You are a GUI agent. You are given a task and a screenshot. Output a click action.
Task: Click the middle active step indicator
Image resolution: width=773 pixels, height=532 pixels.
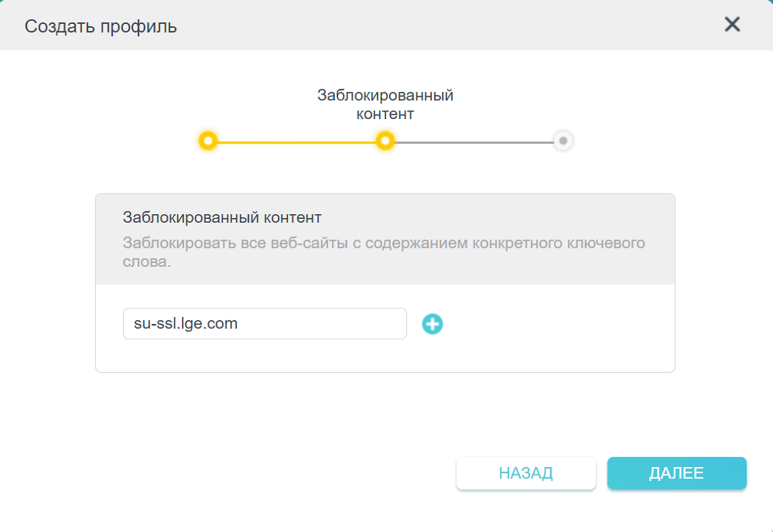[385, 141]
